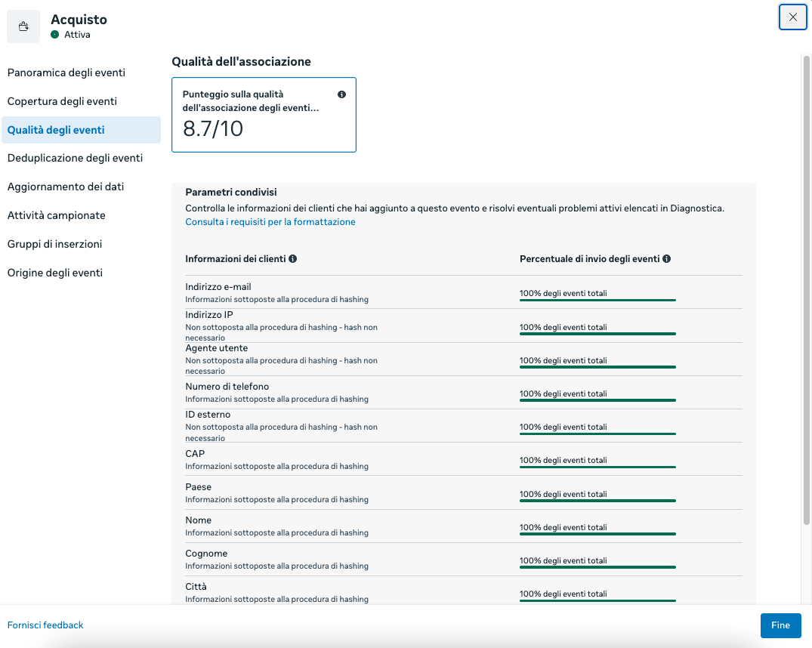The height and width of the screenshot is (648, 812).
Task: Click info icon beside Percentuale di invio degli eventi
Action: pyautogui.click(x=667, y=258)
